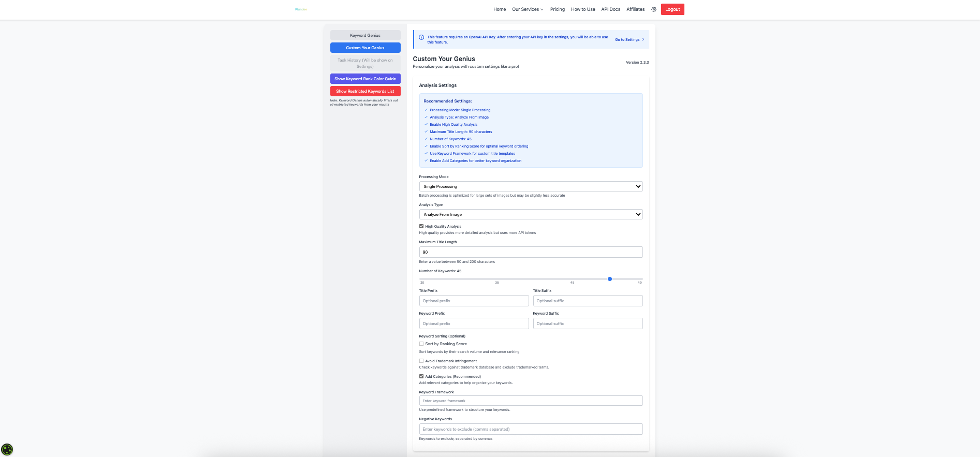
Task: Enable Sort by Ranking Score checkbox
Action: 421,344
